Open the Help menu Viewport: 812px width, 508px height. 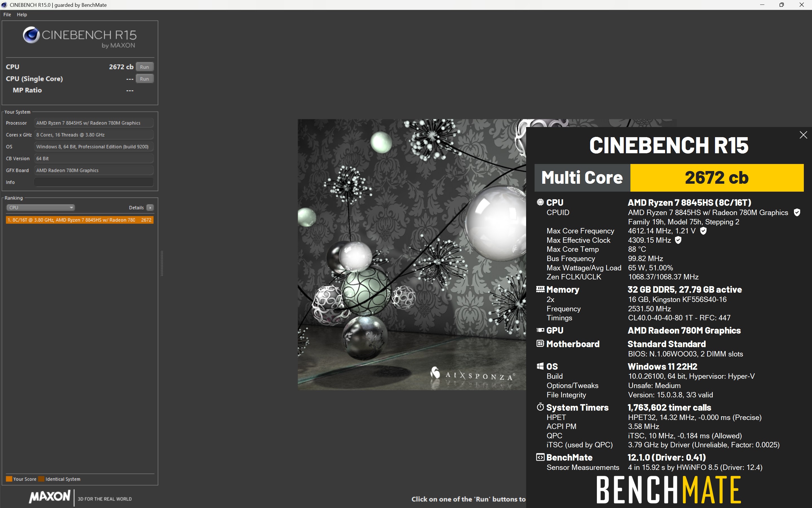click(x=22, y=14)
